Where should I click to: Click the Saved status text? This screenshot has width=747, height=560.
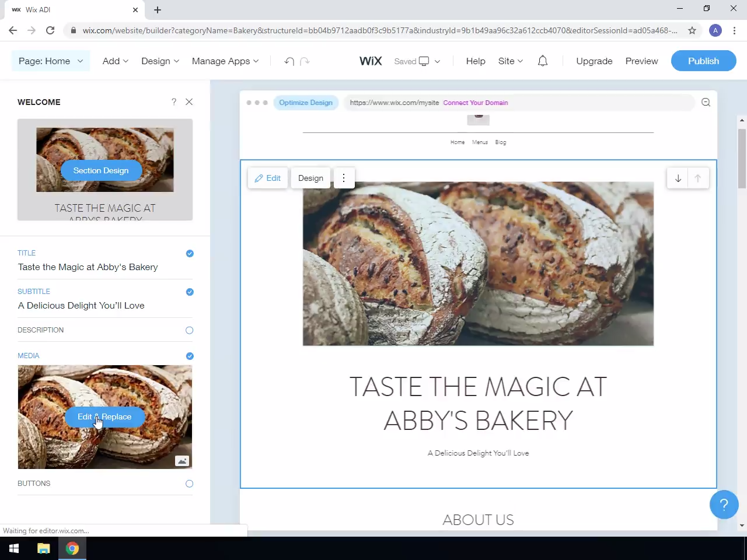[x=405, y=61]
